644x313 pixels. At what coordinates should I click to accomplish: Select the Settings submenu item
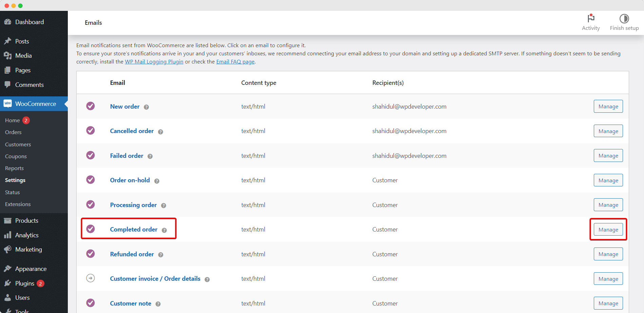tap(15, 180)
